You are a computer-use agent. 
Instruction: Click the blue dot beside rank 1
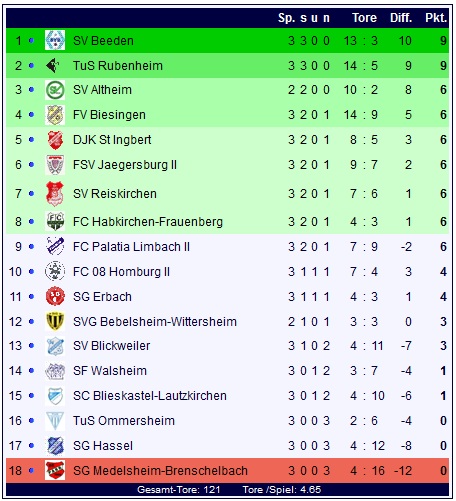coord(31,40)
